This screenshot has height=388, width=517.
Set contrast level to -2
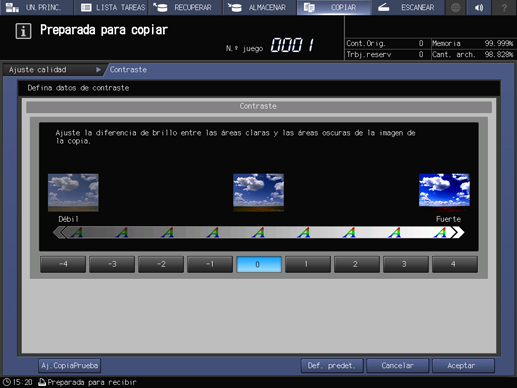(x=161, y=264)
